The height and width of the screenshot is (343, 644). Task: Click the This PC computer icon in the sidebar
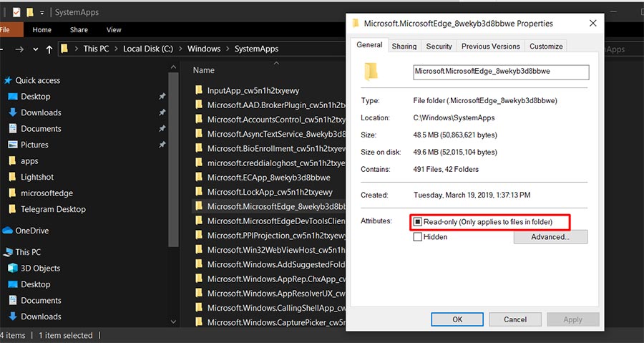coord(8,252)
